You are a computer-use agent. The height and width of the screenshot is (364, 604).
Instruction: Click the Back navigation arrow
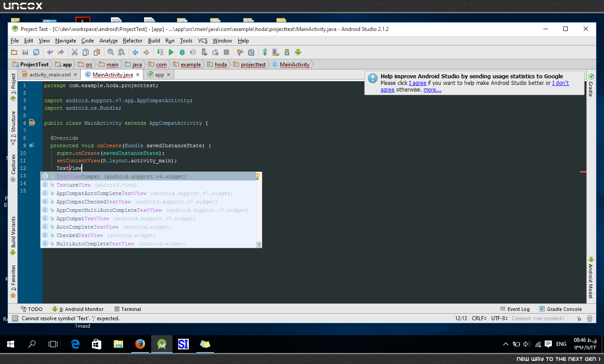[135, 52]
